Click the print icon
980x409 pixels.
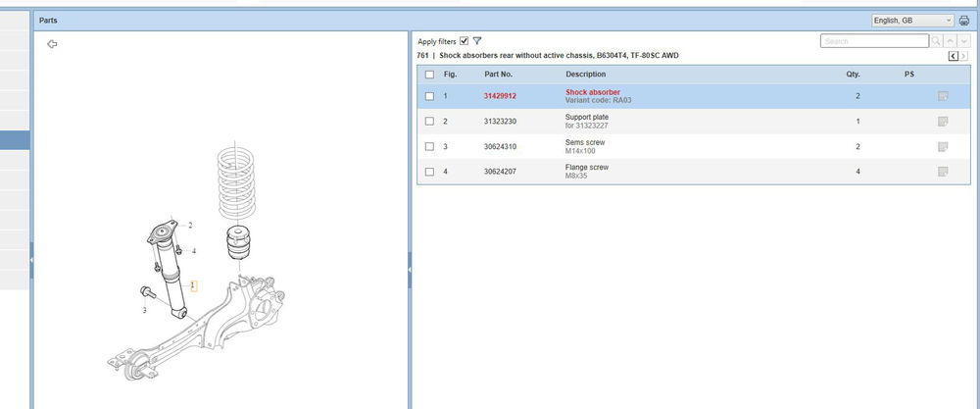tap(963, 21)
